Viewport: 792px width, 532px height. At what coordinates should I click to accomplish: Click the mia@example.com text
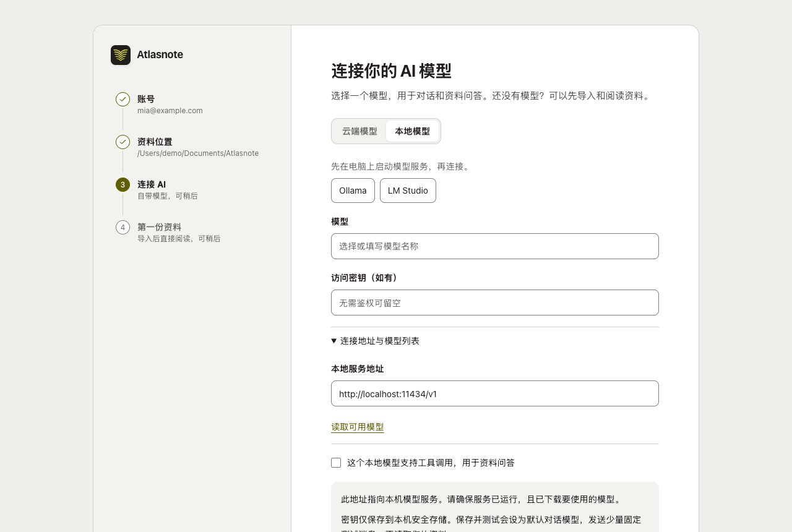pyautogui.click(x=170, y=111)
